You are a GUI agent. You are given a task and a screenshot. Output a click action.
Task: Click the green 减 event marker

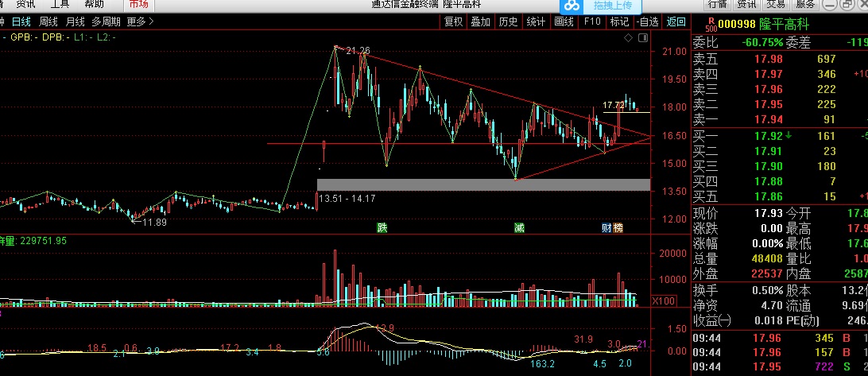tap(519, 228)
